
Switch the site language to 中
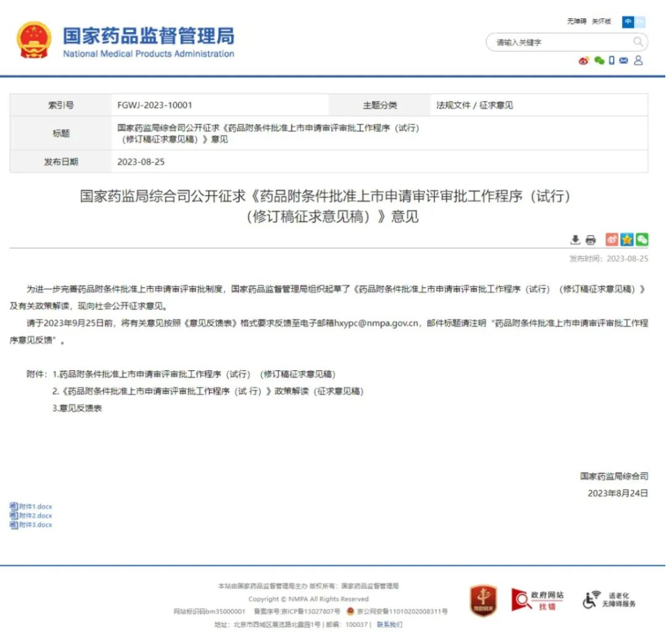pos(628,22)
